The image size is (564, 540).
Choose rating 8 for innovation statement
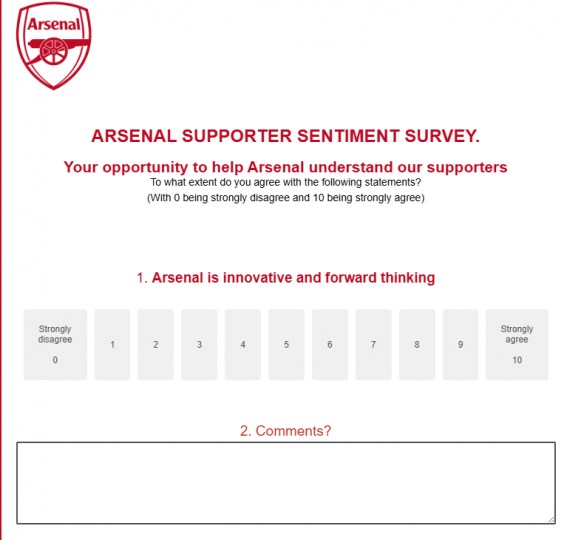coord(417,344)
